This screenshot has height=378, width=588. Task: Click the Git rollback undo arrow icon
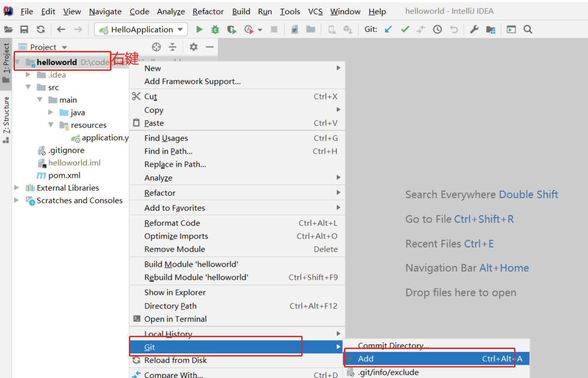(x=454, y=29)
